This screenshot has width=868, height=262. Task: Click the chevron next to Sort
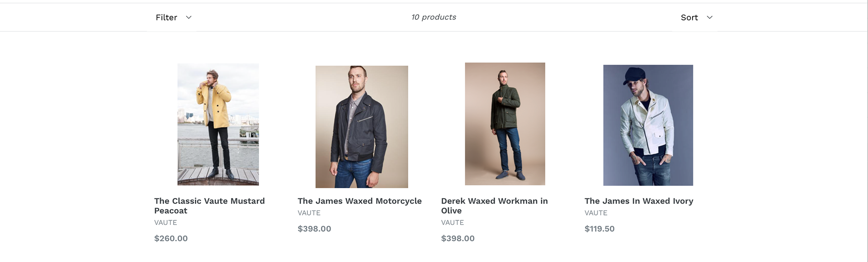(710, 17)
